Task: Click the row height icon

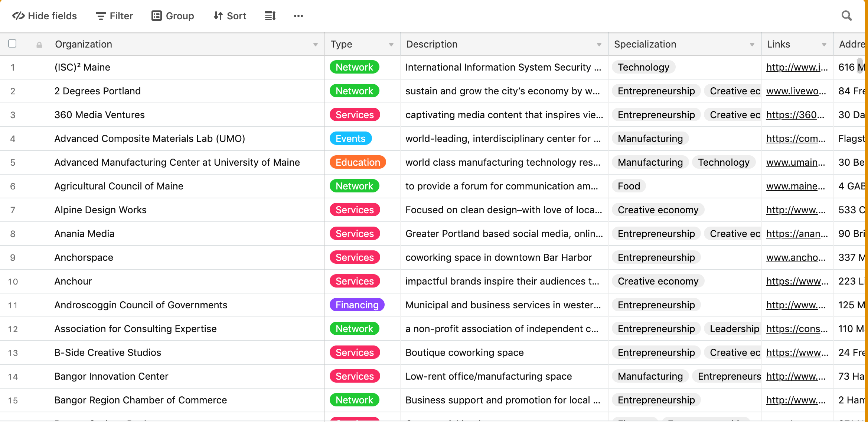Action: click(x=270, y=16)
